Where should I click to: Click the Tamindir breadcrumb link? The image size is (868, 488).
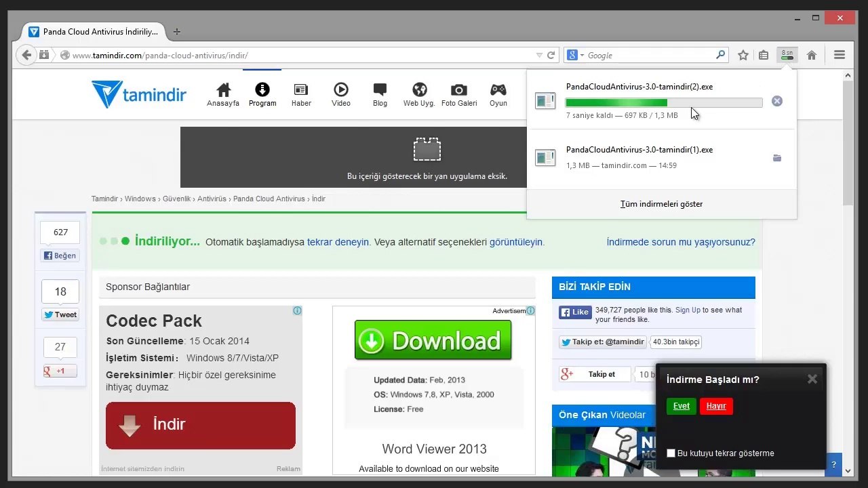tap(104, 199)
